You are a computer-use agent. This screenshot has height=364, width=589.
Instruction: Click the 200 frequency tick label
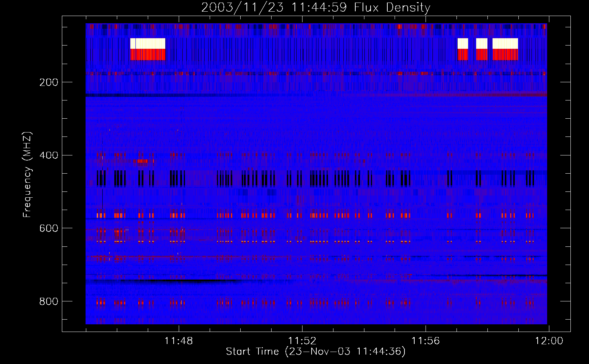pos(49,82)
